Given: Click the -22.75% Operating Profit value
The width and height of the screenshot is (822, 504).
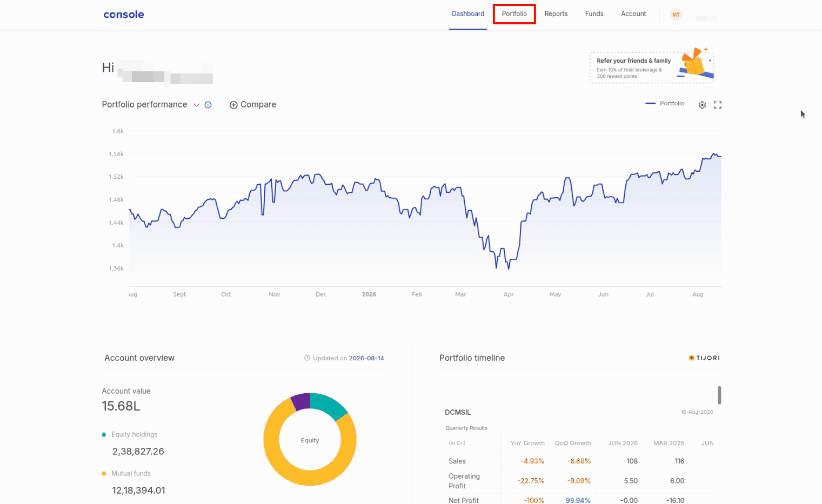Looking at the screenshot, I should pos(531,481).
